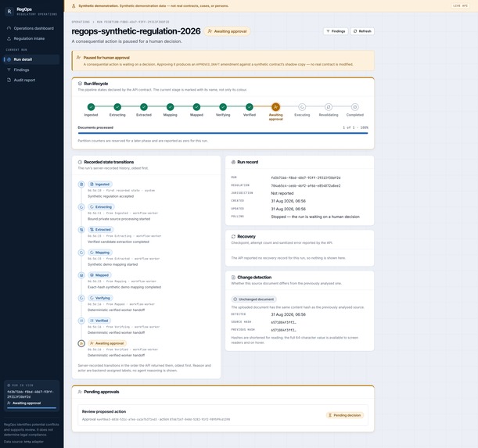Click the '1 of 1 · 100%' progress text
478x448 pixels.
pos(355,127)
